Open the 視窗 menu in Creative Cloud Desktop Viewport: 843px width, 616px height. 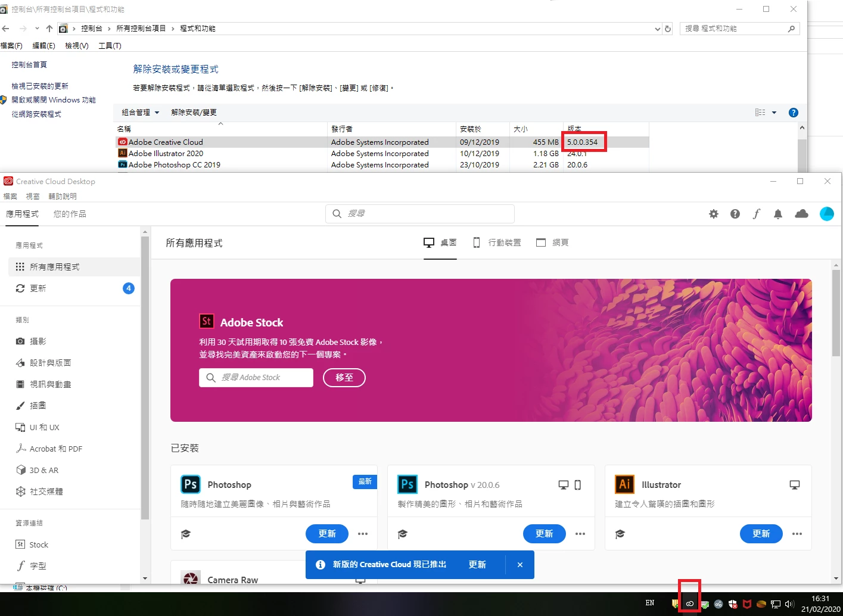33,196
